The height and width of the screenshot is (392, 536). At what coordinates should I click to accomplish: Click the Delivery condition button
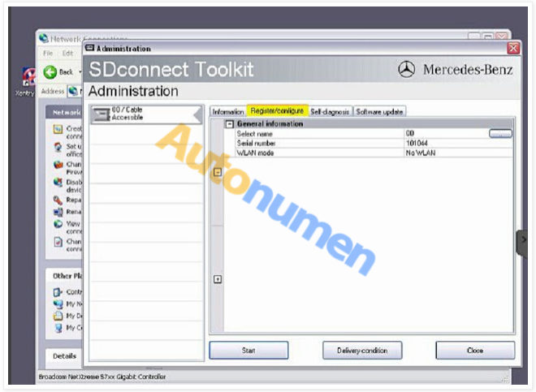pyautogui.click(x=362, y=351)
